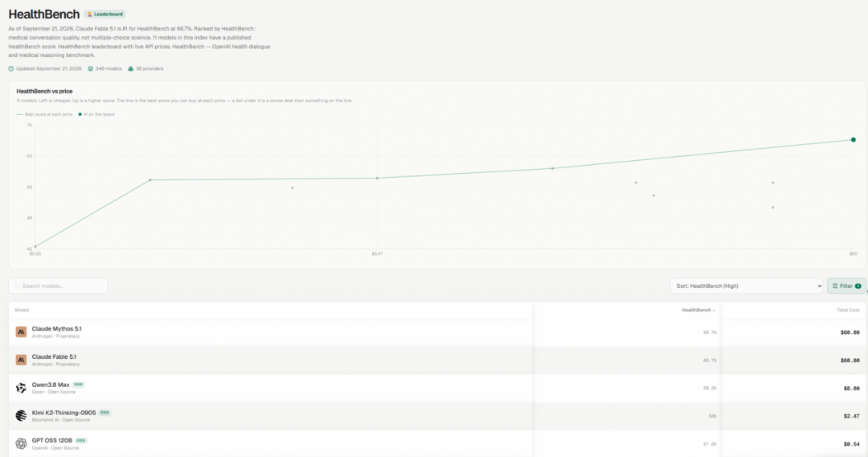This screenshot has width=868, height=457.
Task: Focus the Search models input field
Action: (x=58, y=286)
